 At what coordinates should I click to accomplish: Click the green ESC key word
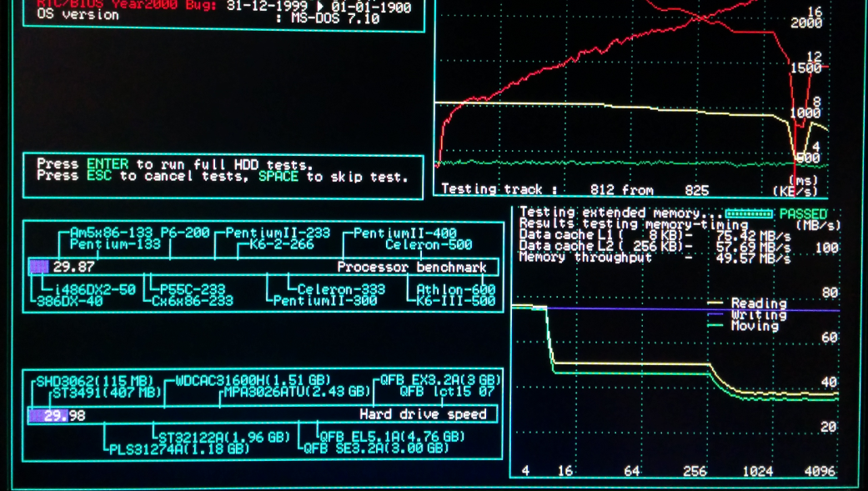click(x=99, y=176)
